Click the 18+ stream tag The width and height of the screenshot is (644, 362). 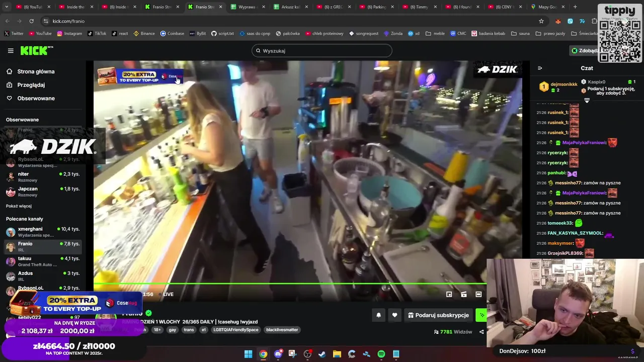click(157, 330)
